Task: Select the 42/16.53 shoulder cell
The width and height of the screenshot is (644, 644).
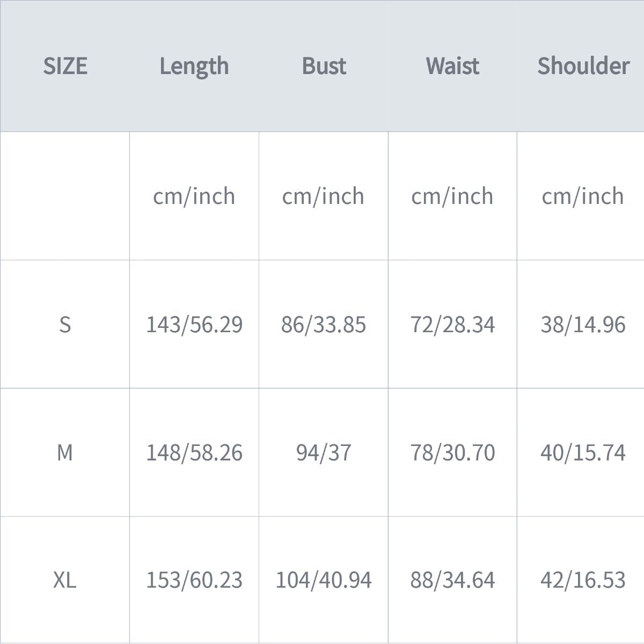Action: click(583, 580)
